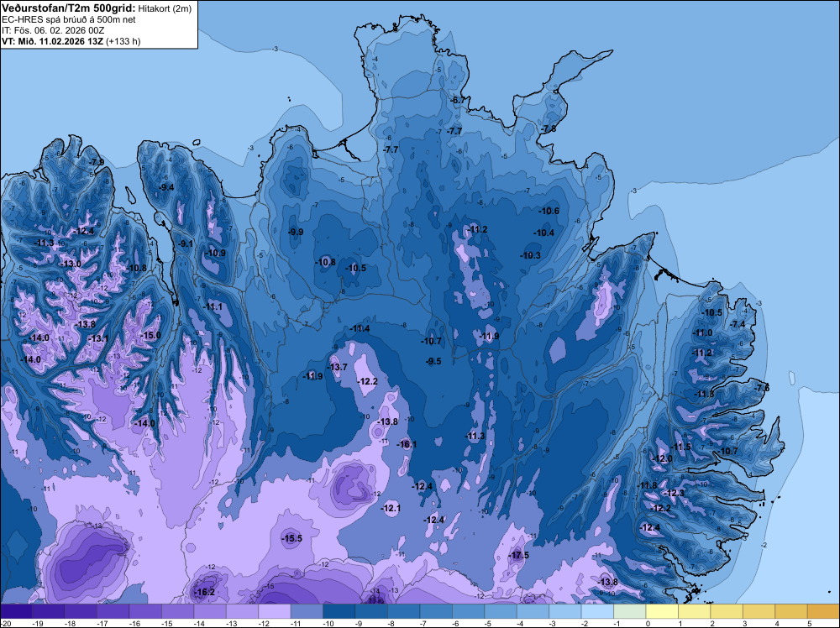Click the '-19' label on the color scale

[x=38, y=624]
